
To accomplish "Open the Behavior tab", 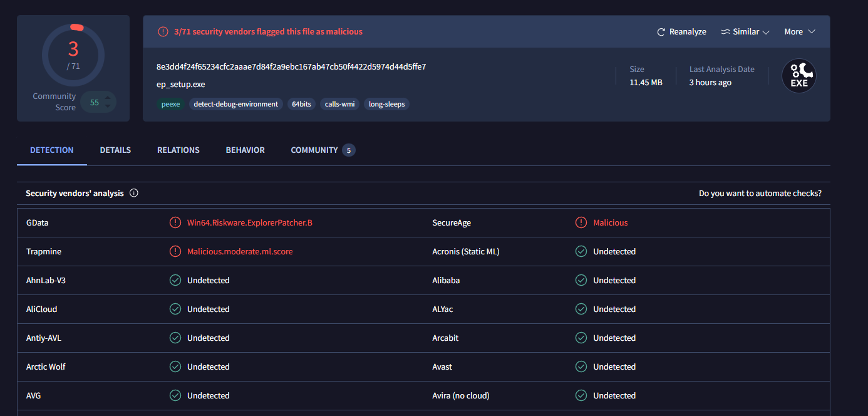I will pyautogui.click(x=245, y=150).
